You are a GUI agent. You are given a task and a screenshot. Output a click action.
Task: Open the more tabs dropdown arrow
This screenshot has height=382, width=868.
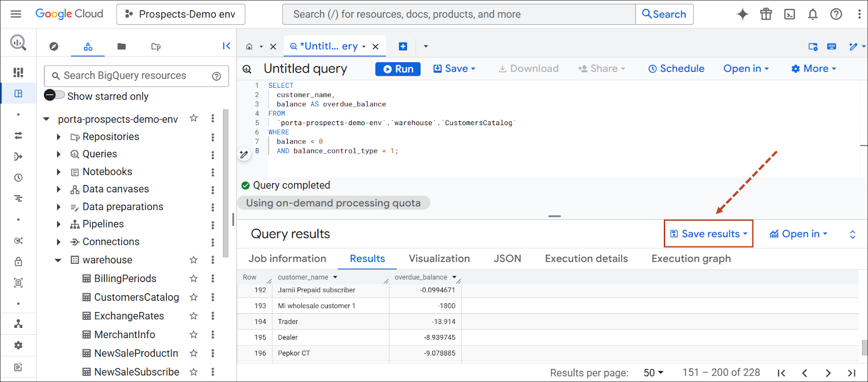[426, 47]
